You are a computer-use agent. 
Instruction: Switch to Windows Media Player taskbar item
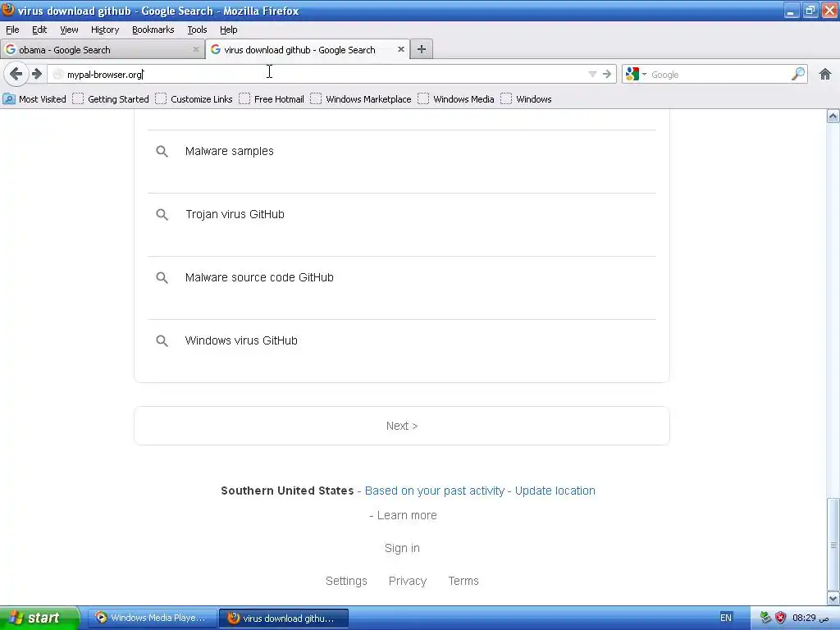[x=152, y=618]
